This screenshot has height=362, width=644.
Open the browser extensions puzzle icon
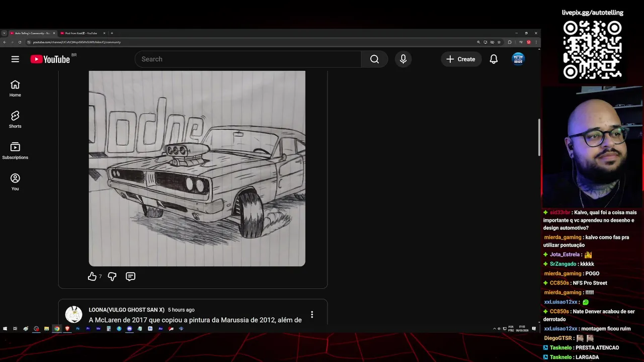pos(510,42)
